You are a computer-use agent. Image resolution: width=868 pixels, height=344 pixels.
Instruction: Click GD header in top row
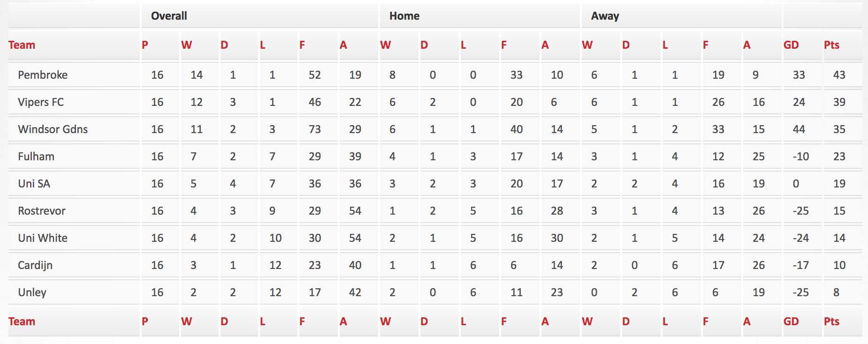coord(791,45)
